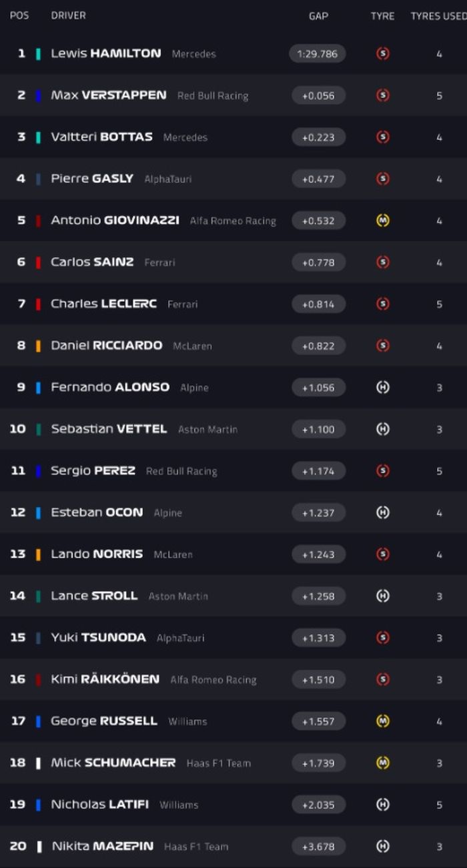Image resolution: width=467 pixels, height=868 pixels.
Task: Click the soft tyre icon next to Tsunoda
Action: coord(382,638)
